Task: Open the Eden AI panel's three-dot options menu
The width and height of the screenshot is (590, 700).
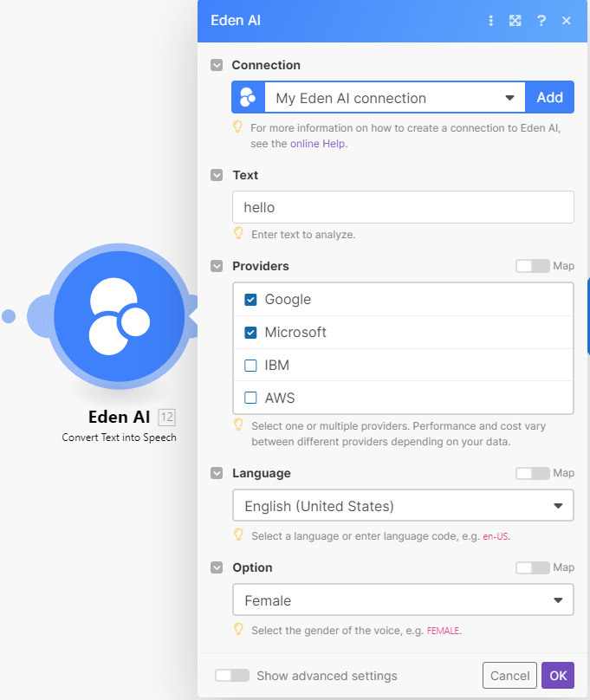Action: pos(491,21)
